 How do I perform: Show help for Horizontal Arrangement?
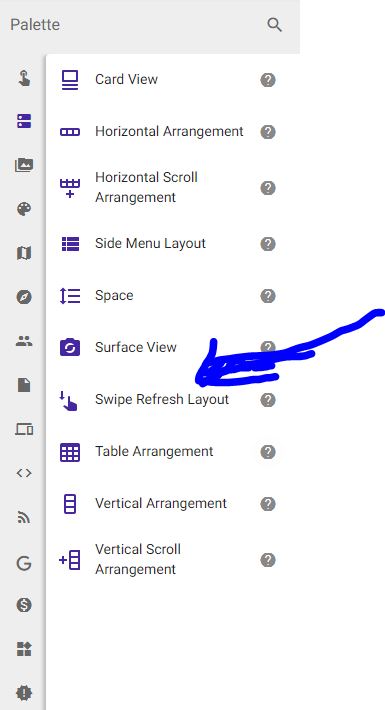[268, 132]
